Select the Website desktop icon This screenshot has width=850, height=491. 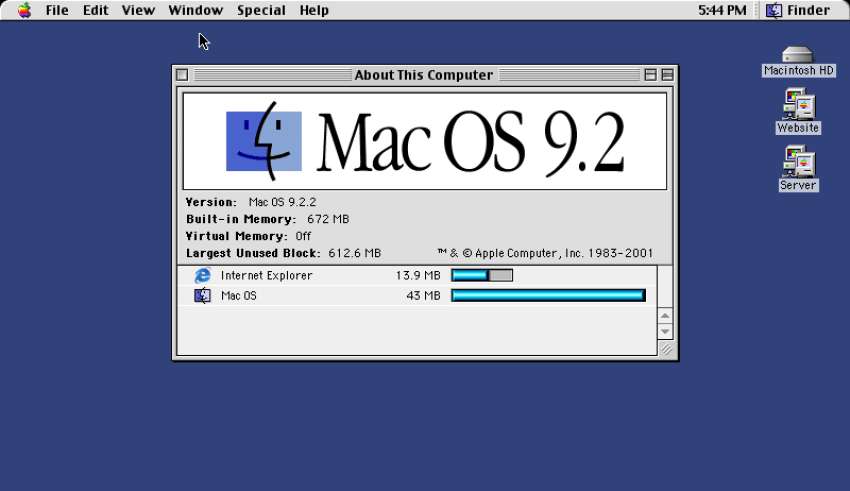pyautogui.click(x=798, y=105)
